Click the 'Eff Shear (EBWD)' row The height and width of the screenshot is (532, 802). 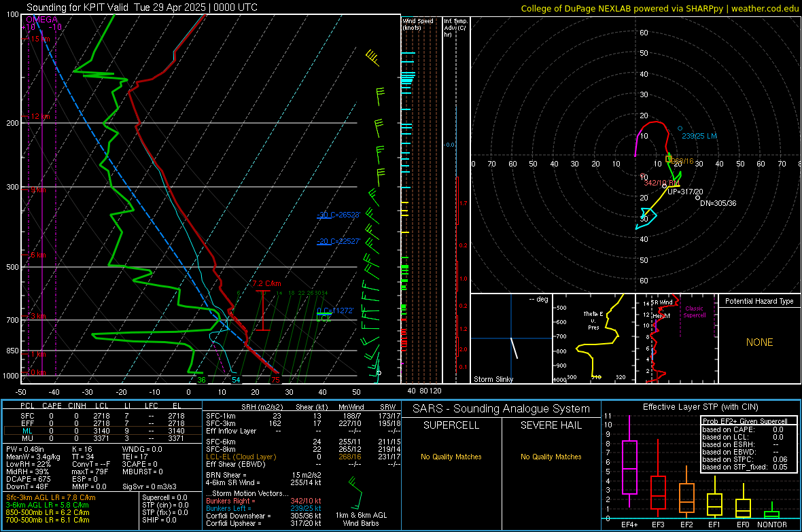pos(303,464)
